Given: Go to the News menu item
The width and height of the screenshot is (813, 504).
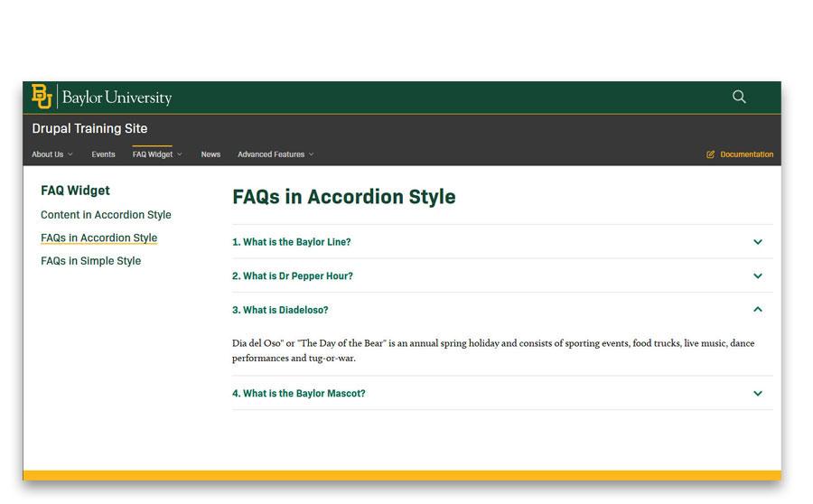Looking at the screenshot, I should [210, 154].
